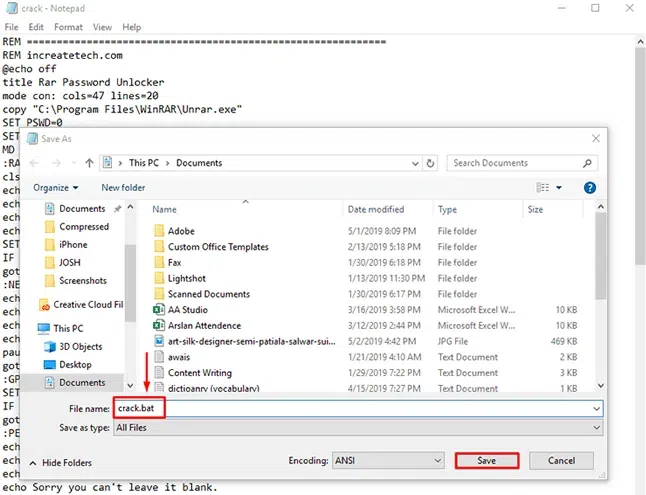The height and width of the screenshot is (495, 646).
Task: Click the Forward arrow in Save As dialog
Action: (56, 163)
